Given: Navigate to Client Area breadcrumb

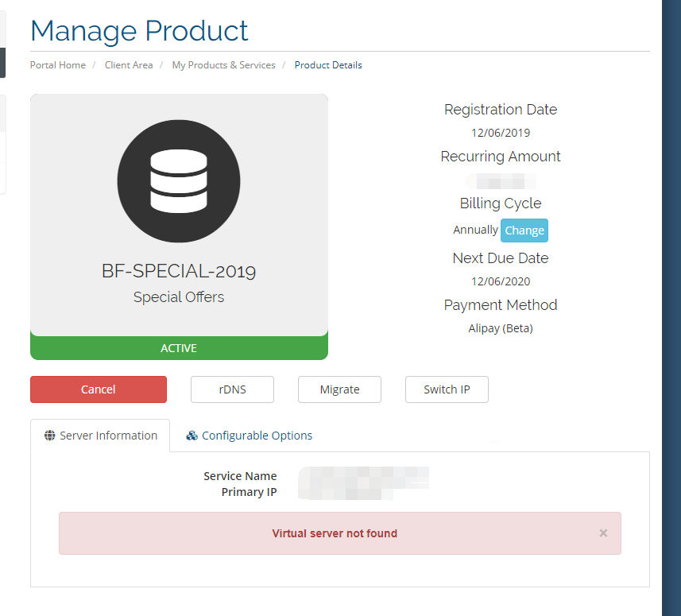Looking at the screenshot, I should [x=129, y=65].
